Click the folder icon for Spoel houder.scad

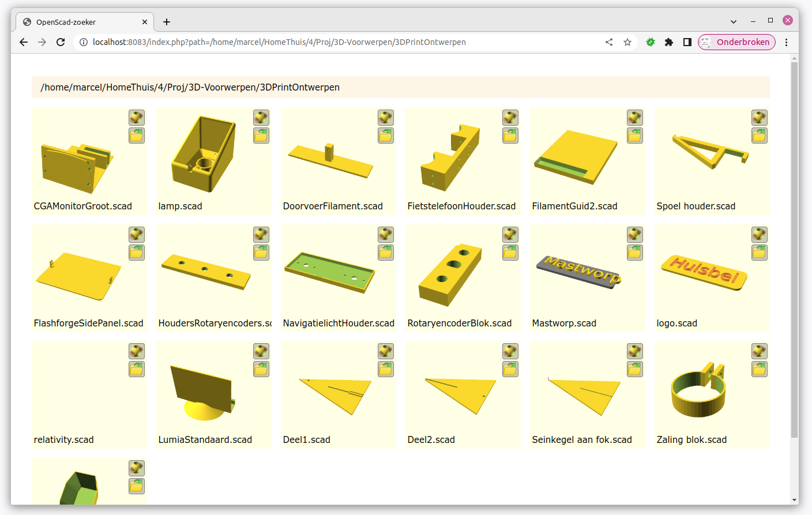tap(760, 136)
